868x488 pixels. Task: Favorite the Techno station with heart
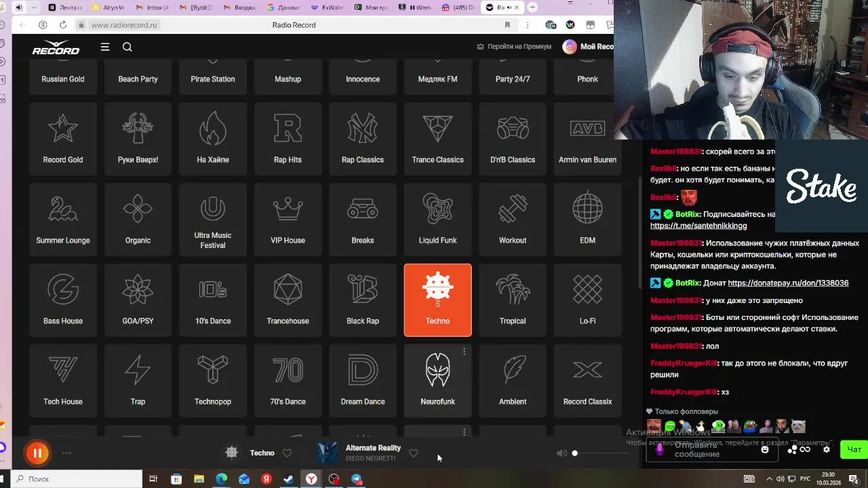pyautogui.click(x=287, y=453)
